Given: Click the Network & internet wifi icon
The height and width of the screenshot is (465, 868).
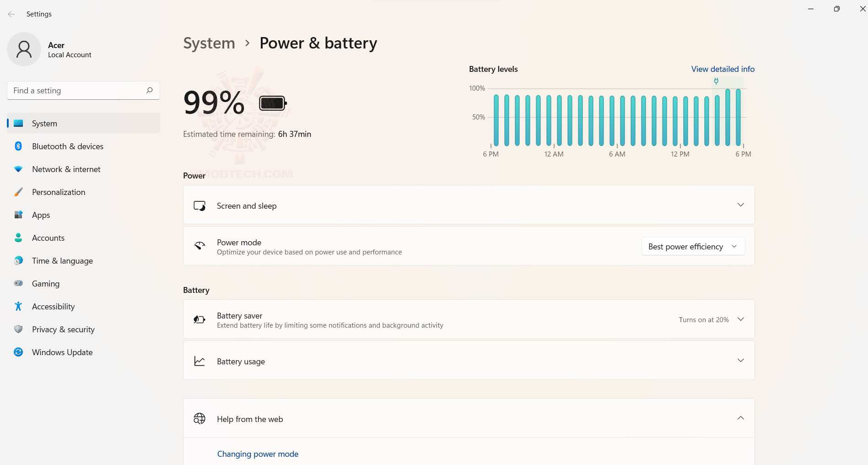Looking at the screenshot, I should (x=18, y=169).
